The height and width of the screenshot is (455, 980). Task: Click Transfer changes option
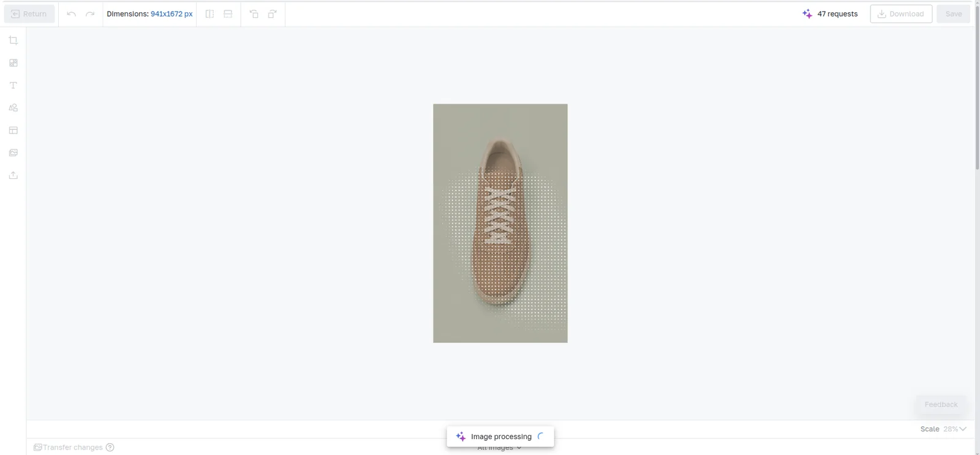click(68, 448)
